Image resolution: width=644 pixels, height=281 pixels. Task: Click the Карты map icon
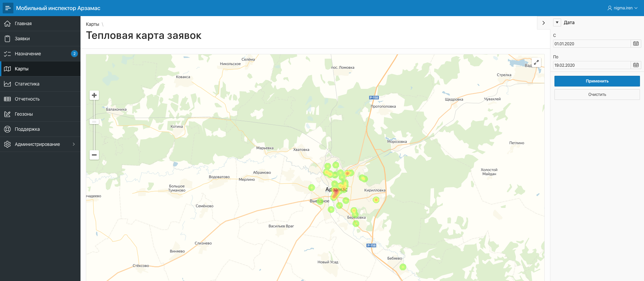point(7,69)
